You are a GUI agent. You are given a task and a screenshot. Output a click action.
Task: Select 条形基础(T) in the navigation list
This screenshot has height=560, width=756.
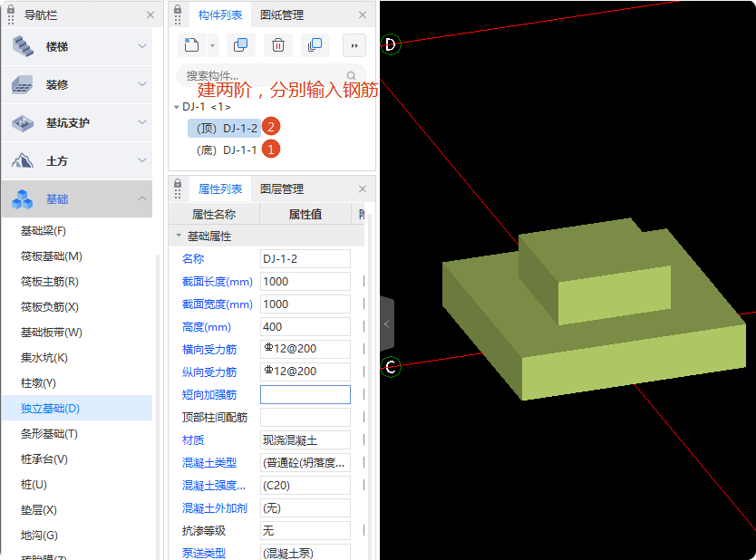pyautogui.click(x=49, y=434)
